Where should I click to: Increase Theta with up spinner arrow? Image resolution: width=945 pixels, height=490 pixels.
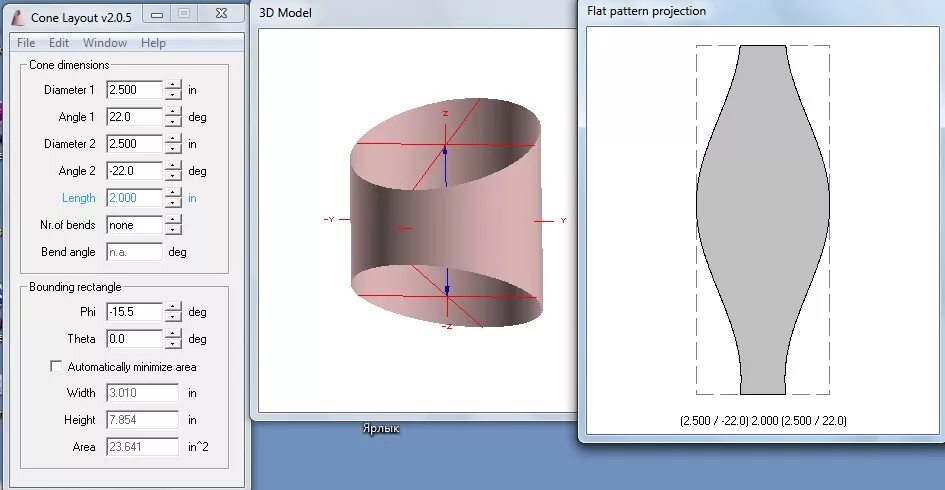(173, 335)
